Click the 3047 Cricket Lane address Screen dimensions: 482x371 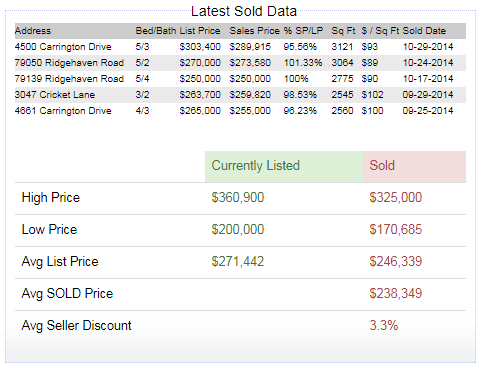pyautogui.click(x=55, y=95)
